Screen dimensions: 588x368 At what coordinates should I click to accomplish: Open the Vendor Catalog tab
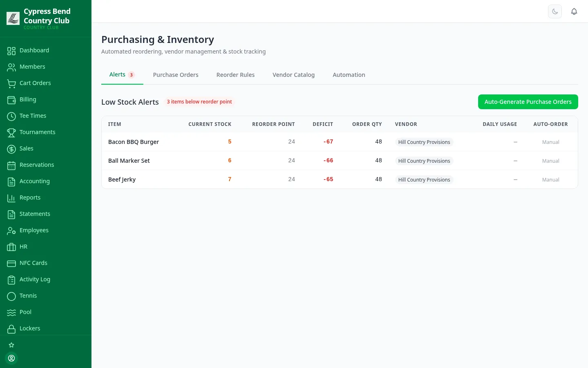(x=294, y=75)
